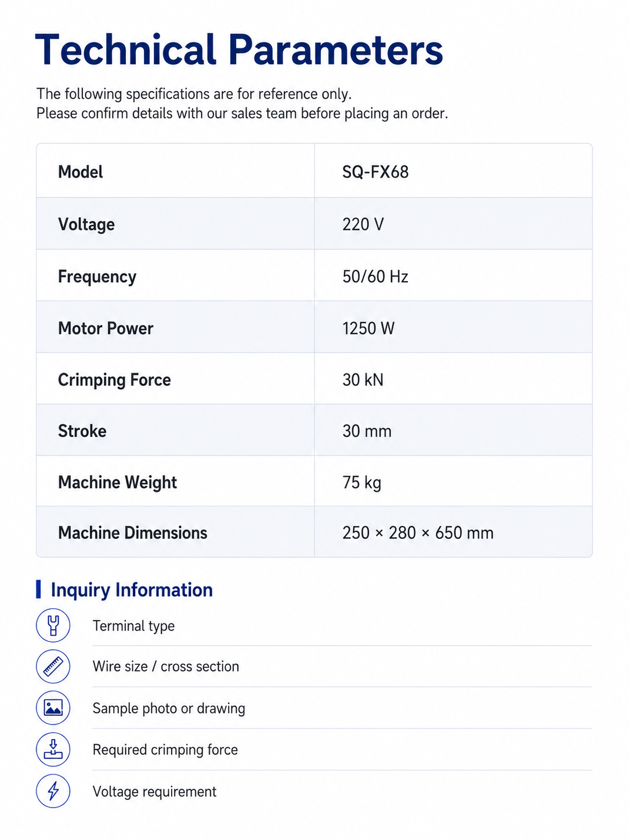Click the terminal type fork icon

point(53,625)
